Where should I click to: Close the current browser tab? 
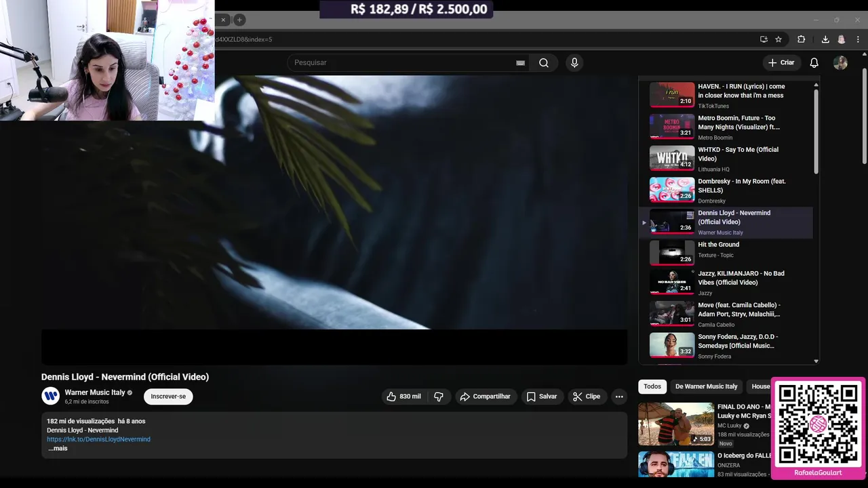[x=223, y=20]
